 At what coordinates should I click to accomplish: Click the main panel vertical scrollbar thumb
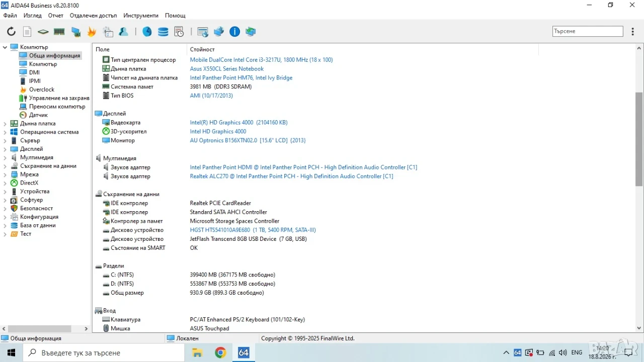[639, 139]
